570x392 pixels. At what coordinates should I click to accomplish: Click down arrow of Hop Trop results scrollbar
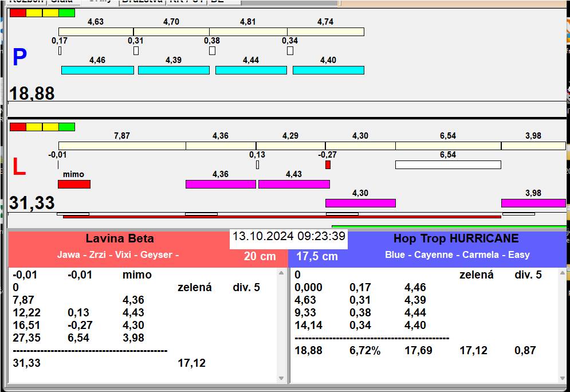563,378
